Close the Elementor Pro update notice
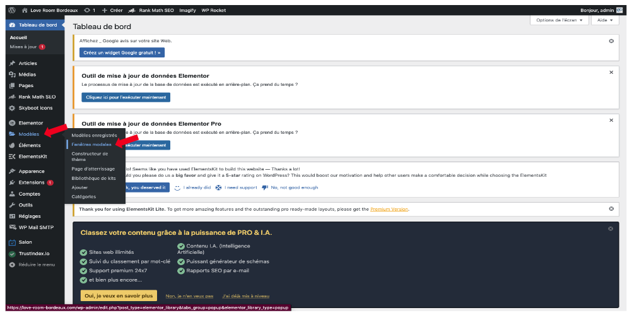Viewport: 644px width, 327px height. click(x=611, y=120)
